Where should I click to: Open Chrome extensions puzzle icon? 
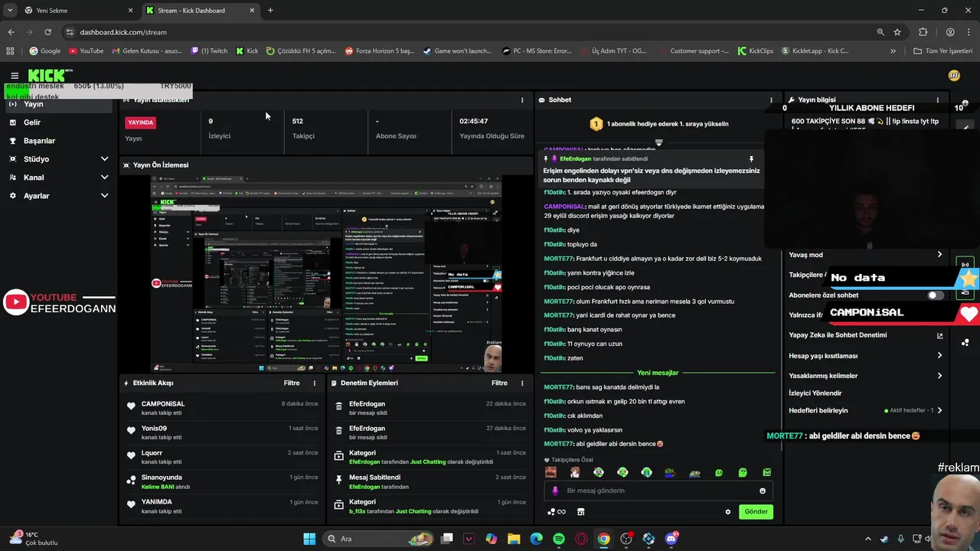tap(923, 32)
